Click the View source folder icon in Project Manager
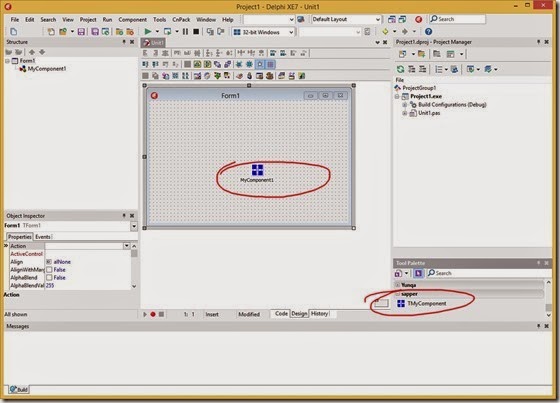The image size is (560, 403). point(436,54)
